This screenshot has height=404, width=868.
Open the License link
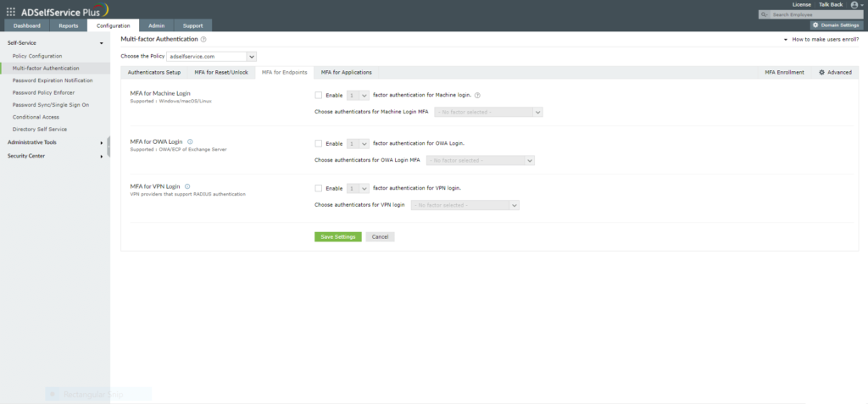(802, 4)
